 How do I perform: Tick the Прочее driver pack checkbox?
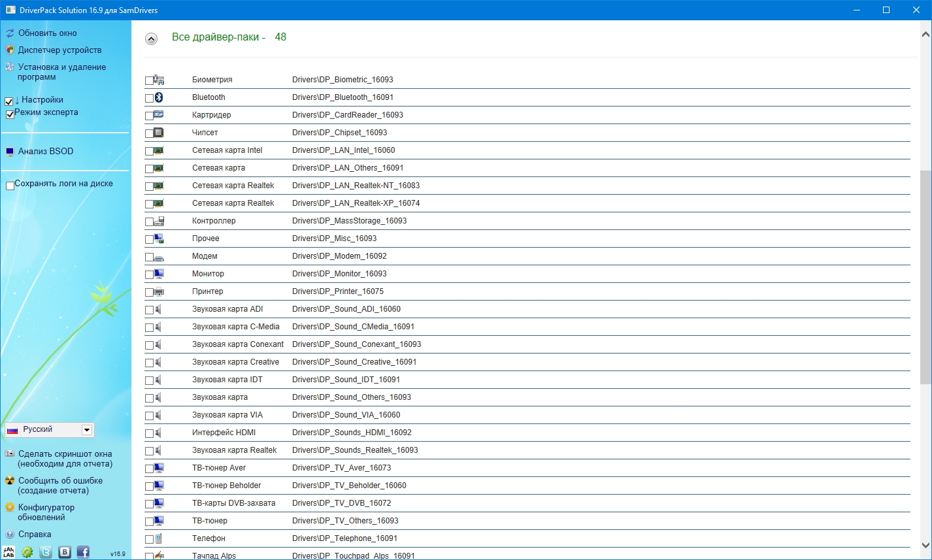click(x=149, y=239)
